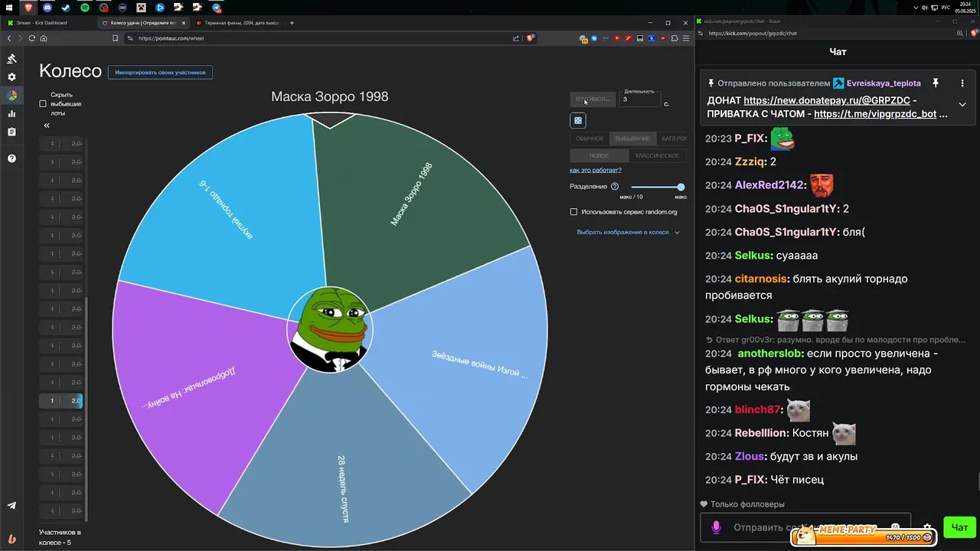Show hidden system tray icons
The height and width of the screenshot is (551, 980).
pos(916,8)
